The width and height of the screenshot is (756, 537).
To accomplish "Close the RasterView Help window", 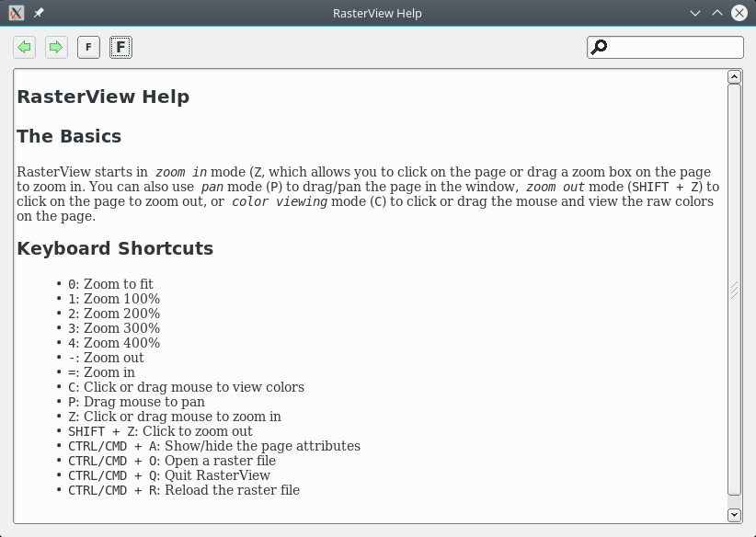I will point(739,13).
